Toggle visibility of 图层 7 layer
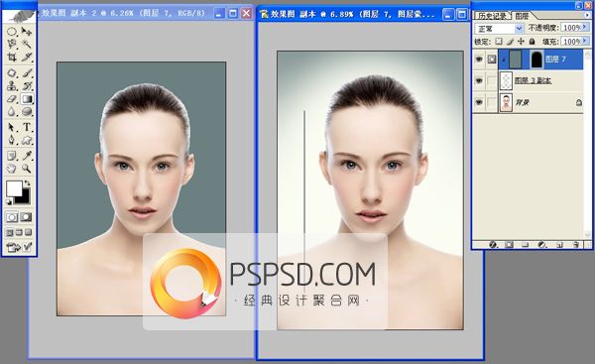Viewport: 595px width, 364px height. point(479,60)
